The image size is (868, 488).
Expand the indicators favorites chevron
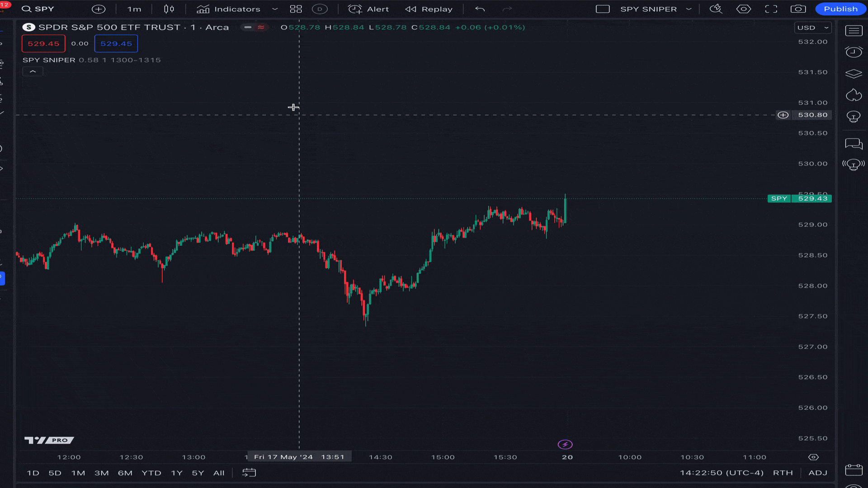point(275,9)
